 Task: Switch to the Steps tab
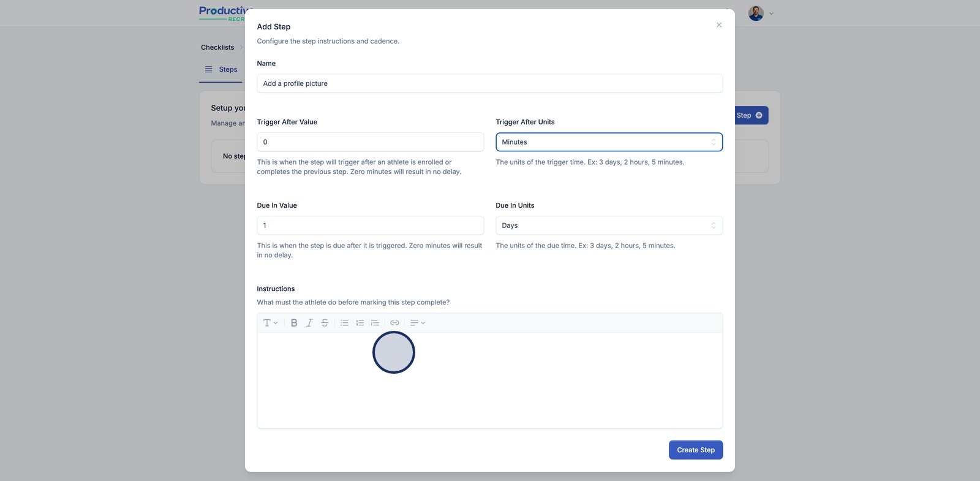click(221, 70)
